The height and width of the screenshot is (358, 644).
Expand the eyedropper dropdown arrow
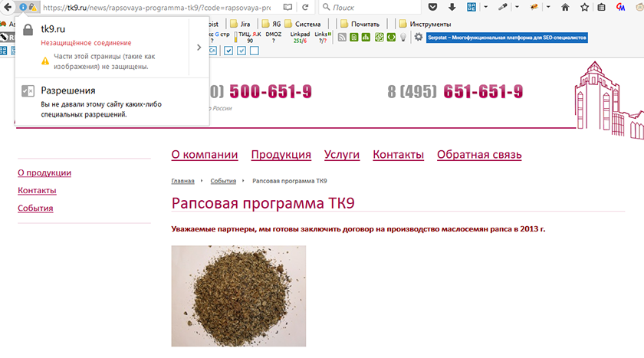tap(517, 7)
